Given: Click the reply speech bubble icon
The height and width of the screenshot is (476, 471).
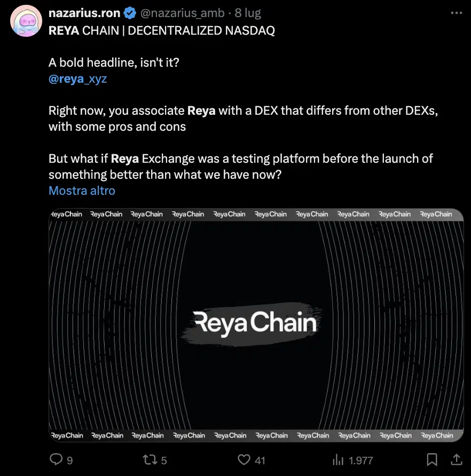Looking at the screenshot, I should (56, 459).
